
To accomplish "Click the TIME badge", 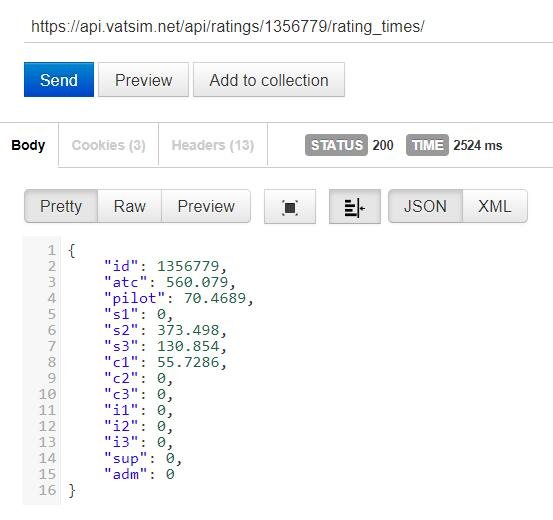I will click(x=427, y=145).
